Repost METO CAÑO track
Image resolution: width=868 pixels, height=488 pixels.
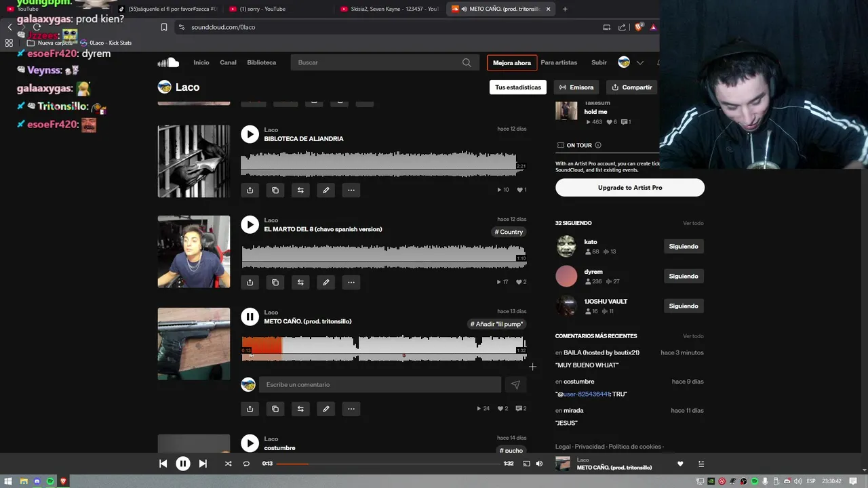[300, 409]
